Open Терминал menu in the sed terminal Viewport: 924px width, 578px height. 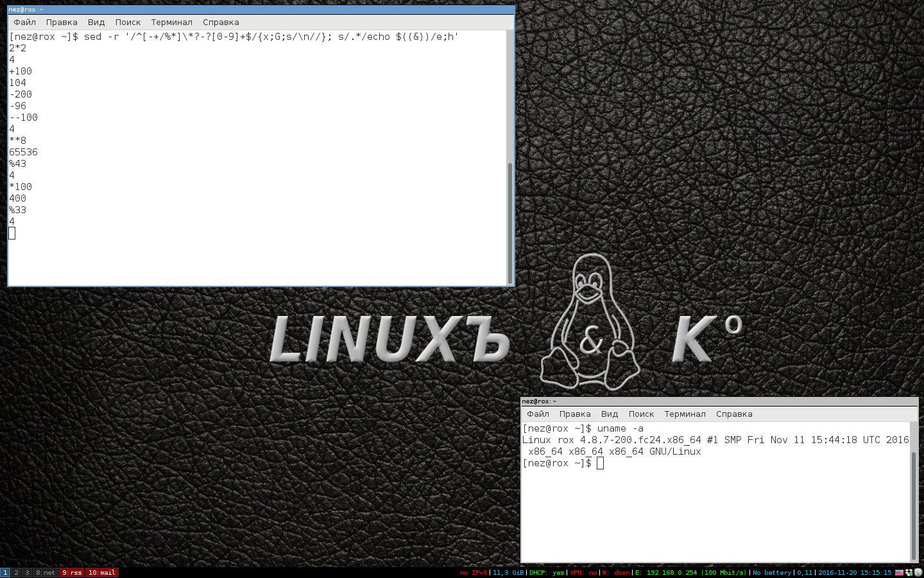pos(171,22)
